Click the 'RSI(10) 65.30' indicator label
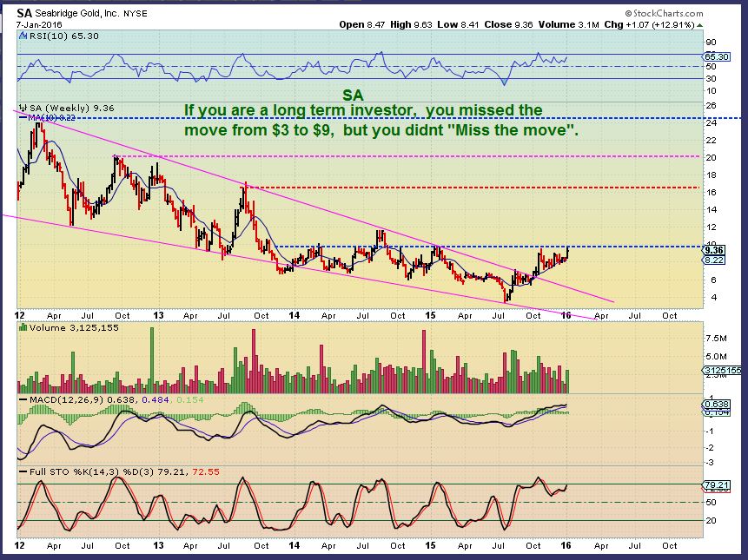 64,36
